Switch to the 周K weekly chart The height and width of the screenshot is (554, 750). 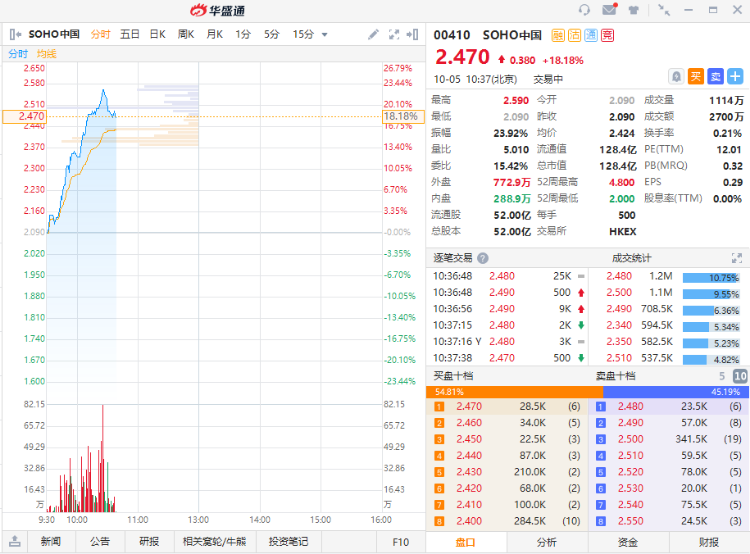186,34
